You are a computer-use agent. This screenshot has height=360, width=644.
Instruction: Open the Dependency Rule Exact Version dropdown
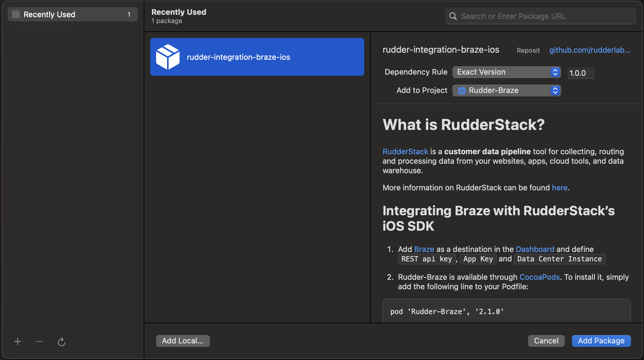tap(507, 72)
